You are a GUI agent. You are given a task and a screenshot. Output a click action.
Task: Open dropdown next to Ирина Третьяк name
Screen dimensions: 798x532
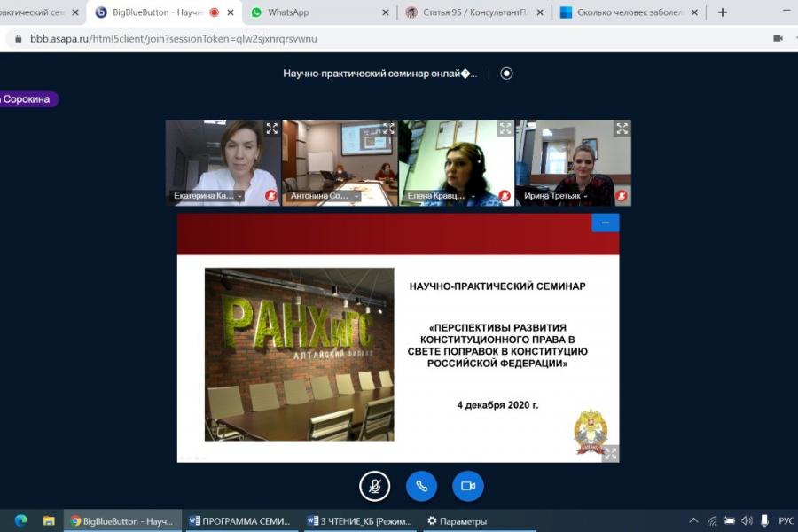585,196
